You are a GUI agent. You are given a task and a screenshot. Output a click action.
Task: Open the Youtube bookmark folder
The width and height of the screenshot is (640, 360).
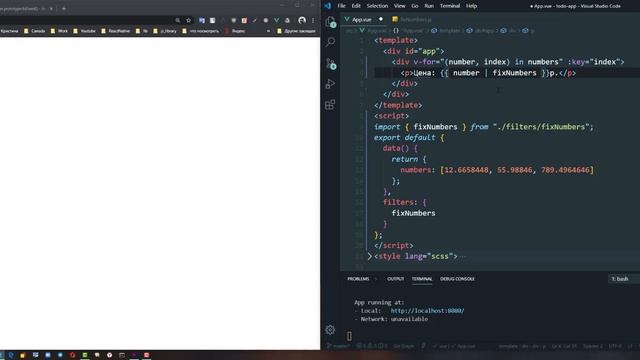pos(84,31)
